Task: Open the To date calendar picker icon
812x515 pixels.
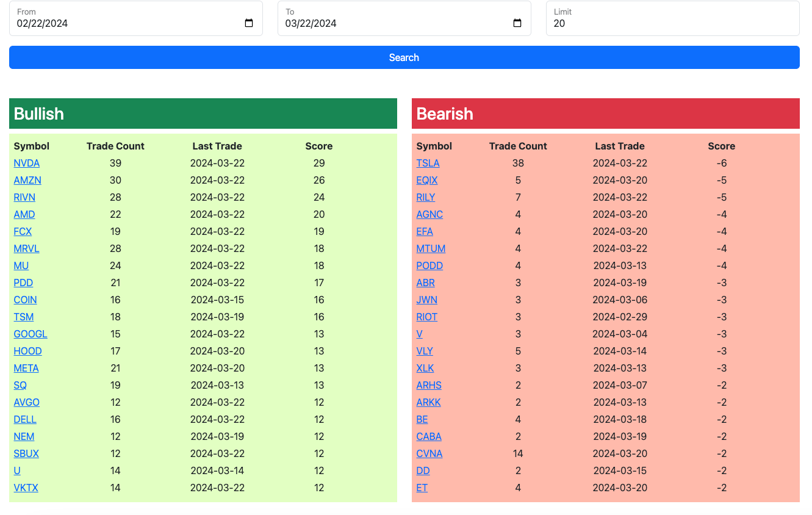Action: [x=517, y=23]
